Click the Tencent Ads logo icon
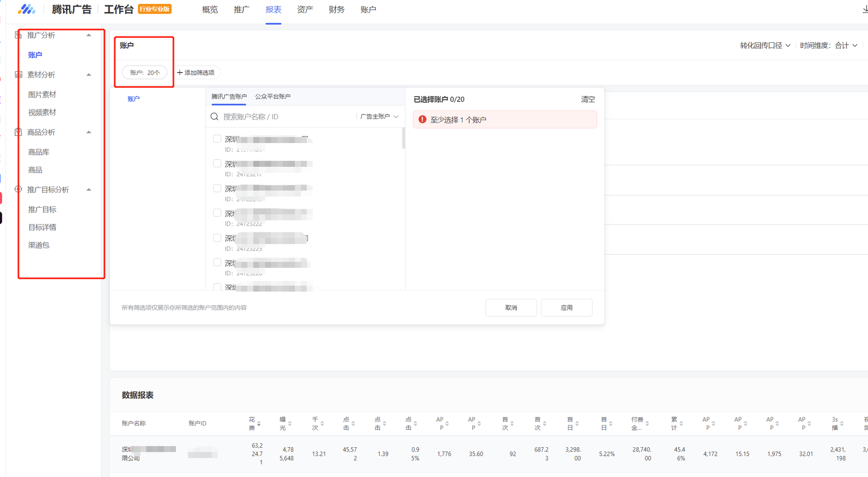The height and width of the screenshot is (477, 868). pyautogui.click(x=26, y=9)
